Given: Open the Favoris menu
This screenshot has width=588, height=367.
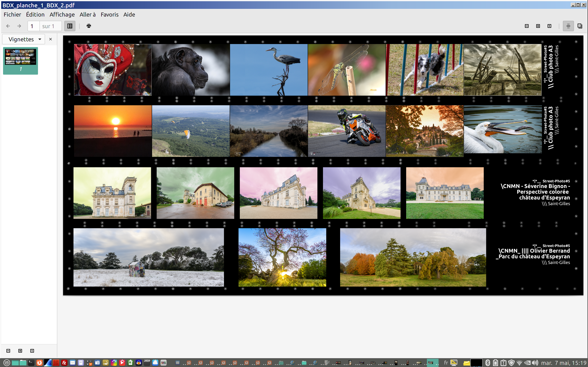Looking at the screenshot, I should tap(110, 15).
